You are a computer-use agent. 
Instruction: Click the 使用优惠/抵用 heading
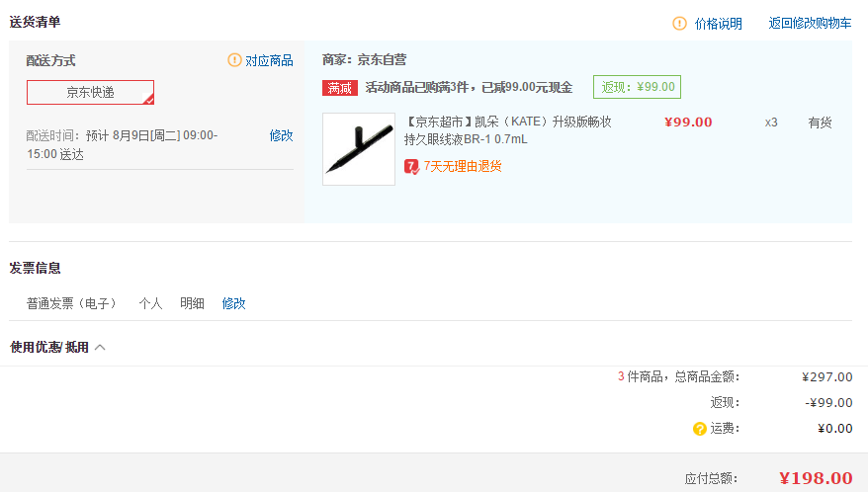tap(49, 347)
